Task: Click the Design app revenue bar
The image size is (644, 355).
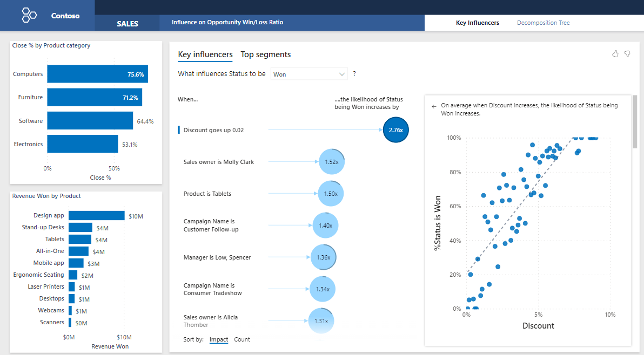Action: (96, 215)
